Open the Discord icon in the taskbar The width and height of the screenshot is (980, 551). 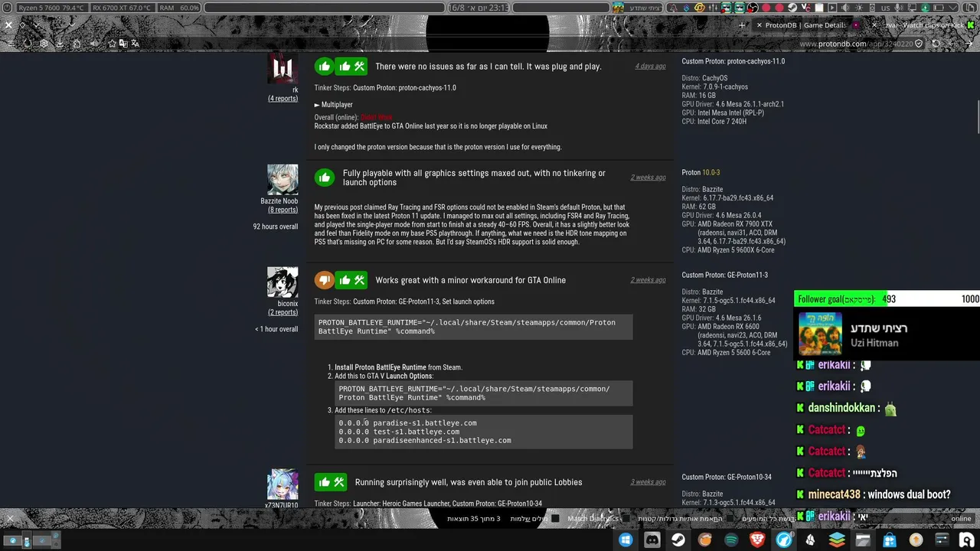652,540
